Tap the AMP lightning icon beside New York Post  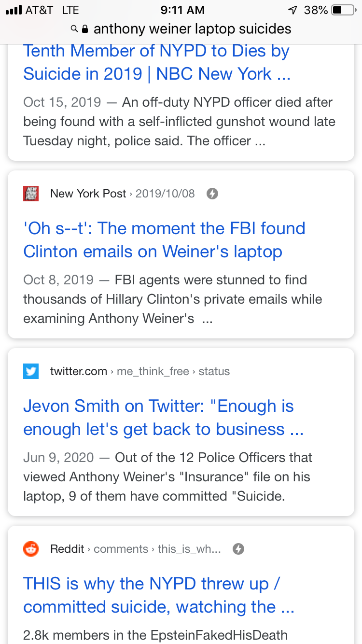(x=212, y=194)
